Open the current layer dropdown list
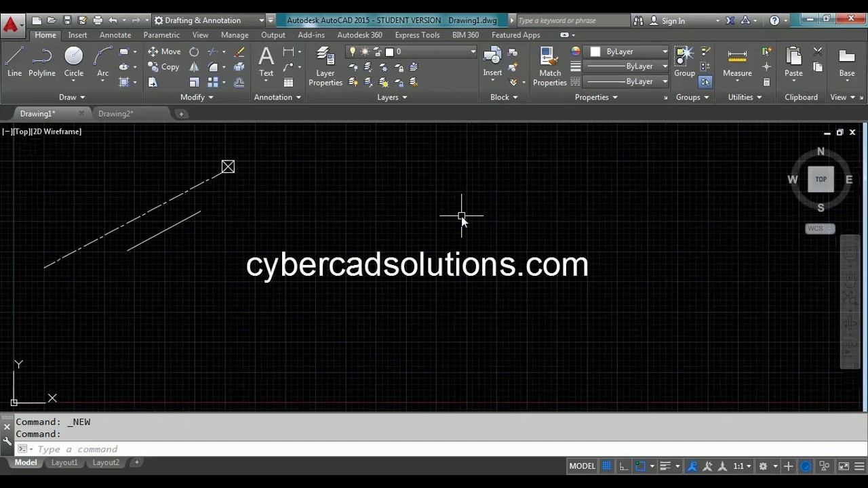Viewport: 868px width, 488px height. click(413, 52)
